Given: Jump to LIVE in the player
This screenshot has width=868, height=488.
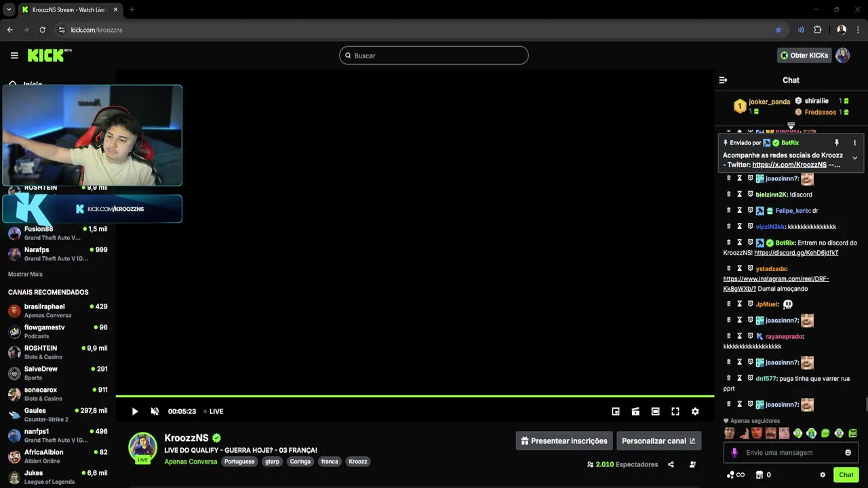Looking at the screenshot, I should (x=214, y=411).
